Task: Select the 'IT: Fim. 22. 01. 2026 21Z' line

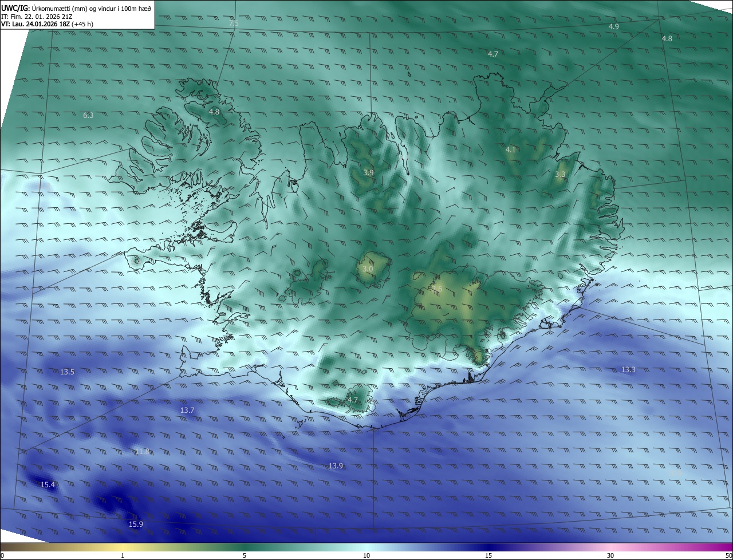Action: coord(37,17)
